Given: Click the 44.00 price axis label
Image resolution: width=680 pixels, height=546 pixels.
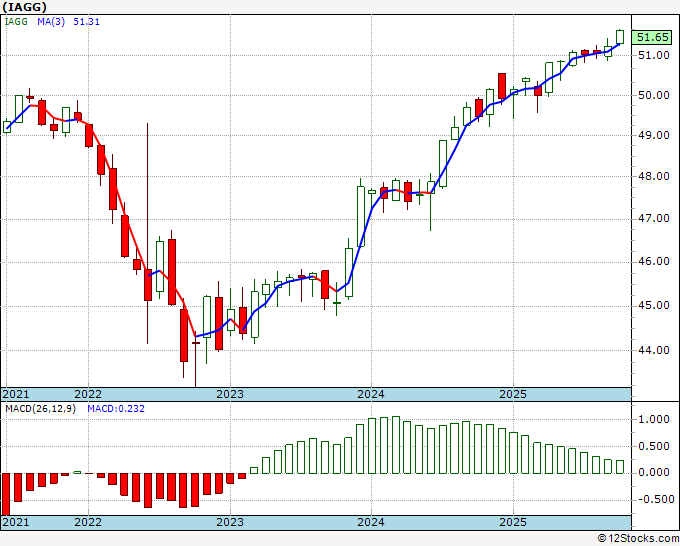Looking at the screenshot, I should pos(654,350).
